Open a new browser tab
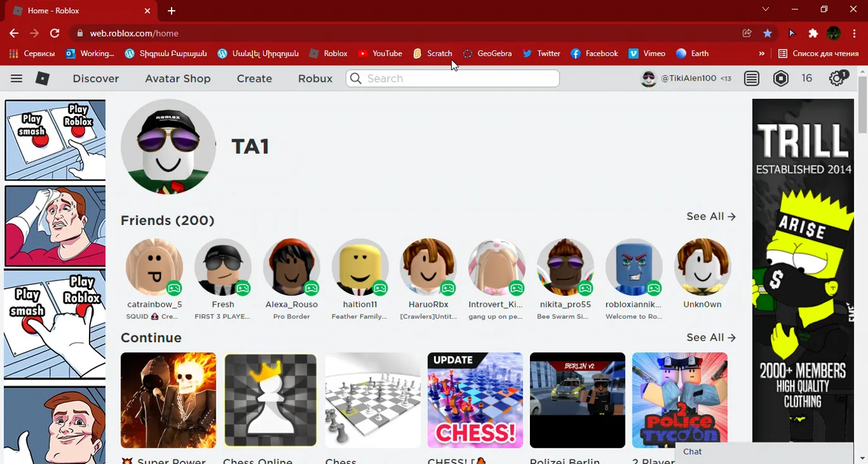Image resolution: width=868 pixels, height=464 pixels. click(172, 11)
